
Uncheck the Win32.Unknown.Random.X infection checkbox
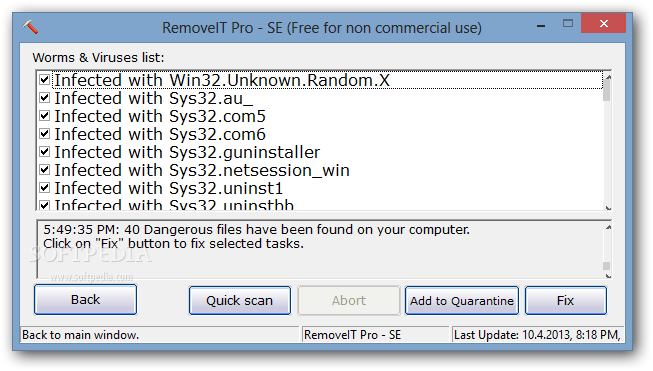click(x=45, y=80)
